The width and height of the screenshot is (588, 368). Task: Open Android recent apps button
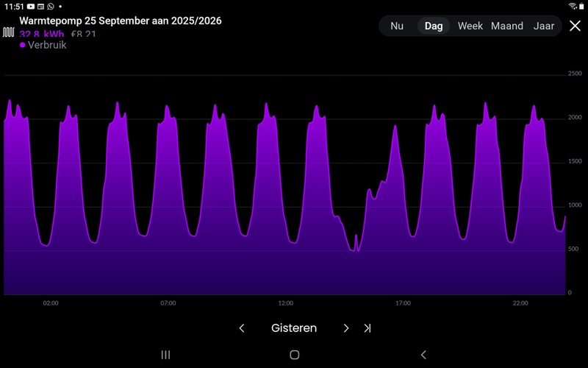coord(165,355)
